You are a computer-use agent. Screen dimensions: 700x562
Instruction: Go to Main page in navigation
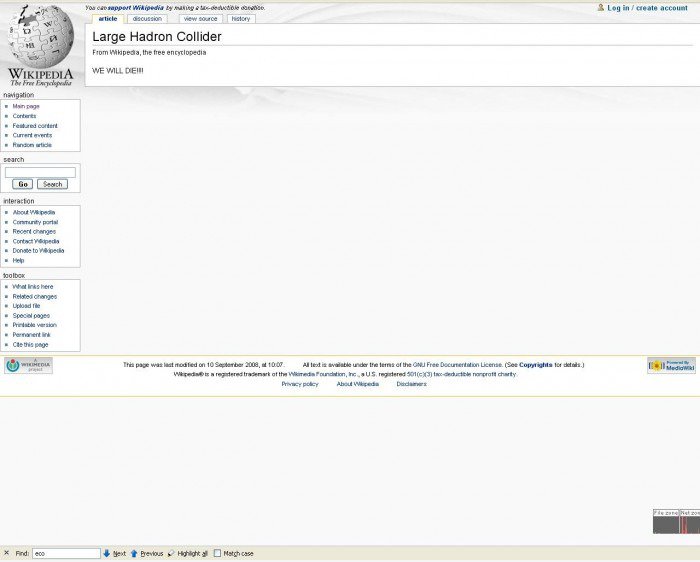[26, 106]
